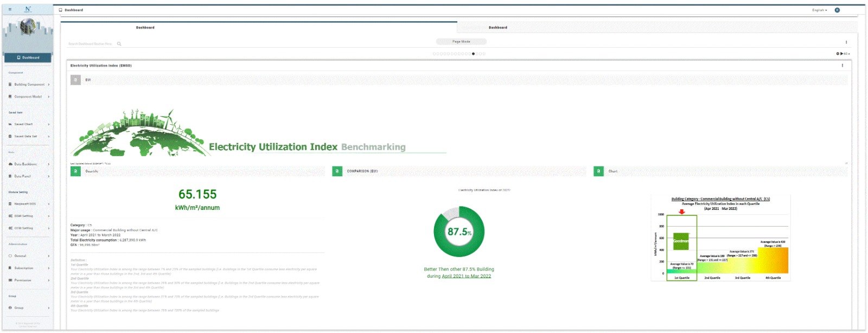Click in the Search Dashboard input field

(x=90, y=44)
